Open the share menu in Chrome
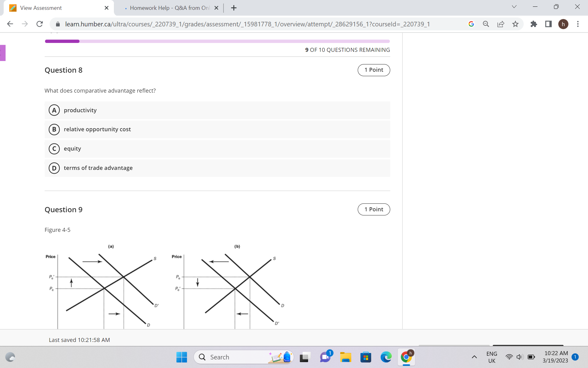The image size is (588, 368). (x=500, y=24)
